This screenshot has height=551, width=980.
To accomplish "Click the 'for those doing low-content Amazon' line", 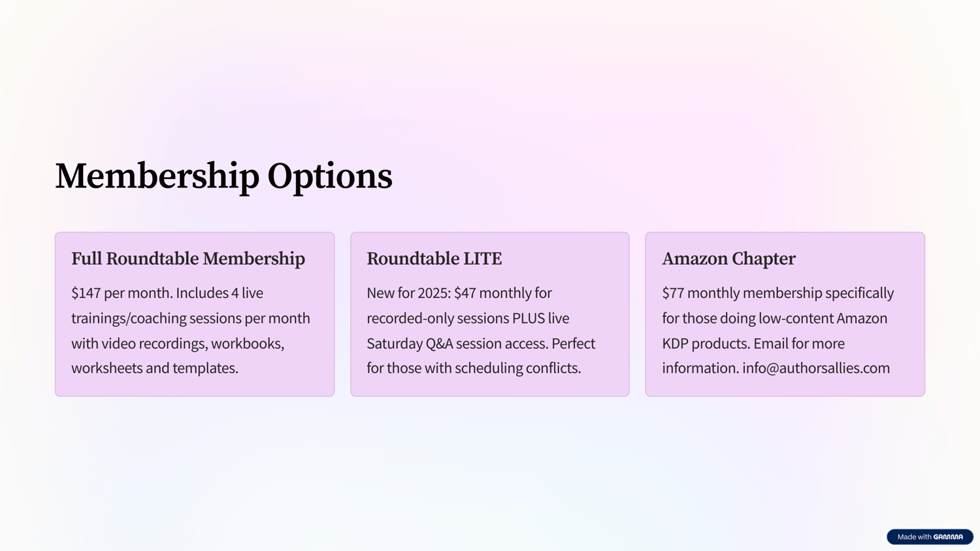I will point(775,318).
